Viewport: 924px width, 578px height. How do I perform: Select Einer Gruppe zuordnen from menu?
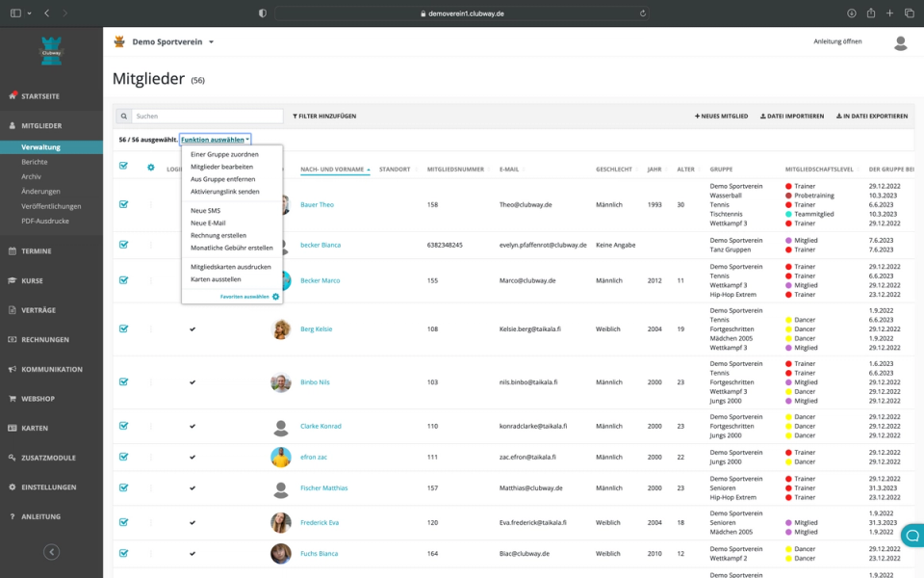[x=224, y=154]
